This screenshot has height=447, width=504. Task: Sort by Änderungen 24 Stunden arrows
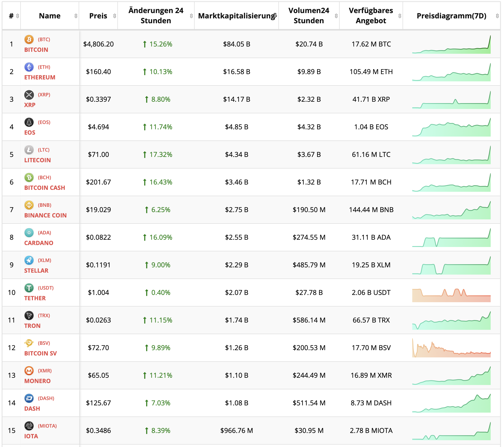191,16
